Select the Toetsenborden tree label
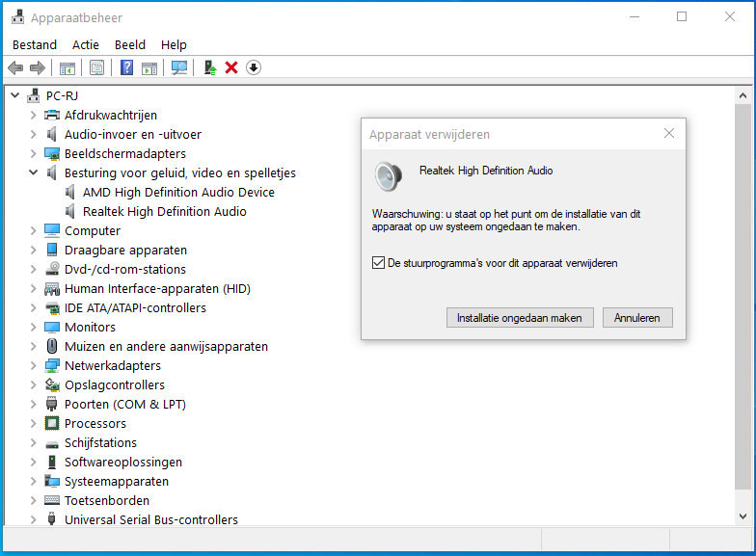 (x=107, y=501)
